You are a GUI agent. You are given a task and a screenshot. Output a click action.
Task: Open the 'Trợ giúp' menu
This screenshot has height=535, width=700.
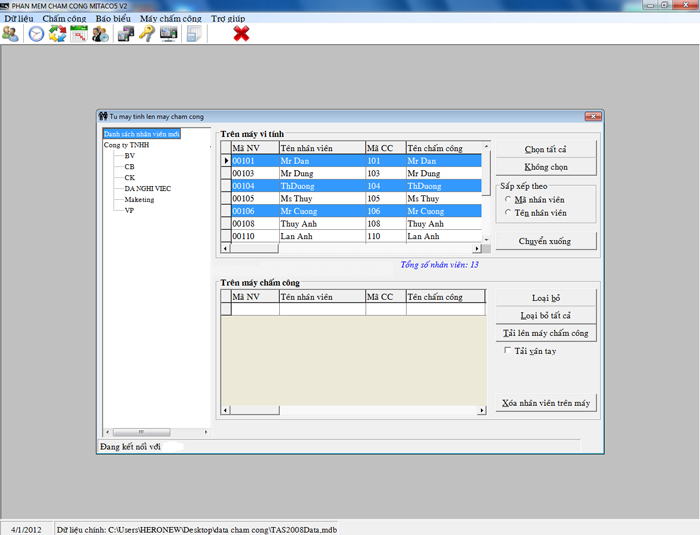click(x=228, y=19)
